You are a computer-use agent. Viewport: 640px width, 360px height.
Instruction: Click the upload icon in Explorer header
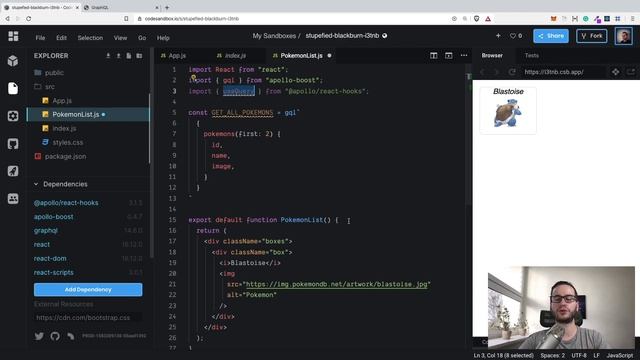point(118,56)
